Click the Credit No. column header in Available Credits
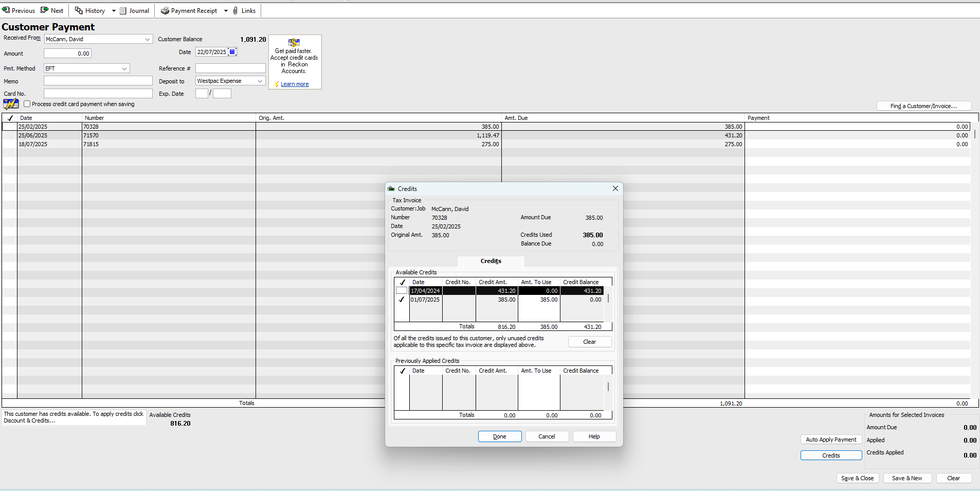Image resolution: width=980 pixels, height=491 pixels. click(458, 282)
